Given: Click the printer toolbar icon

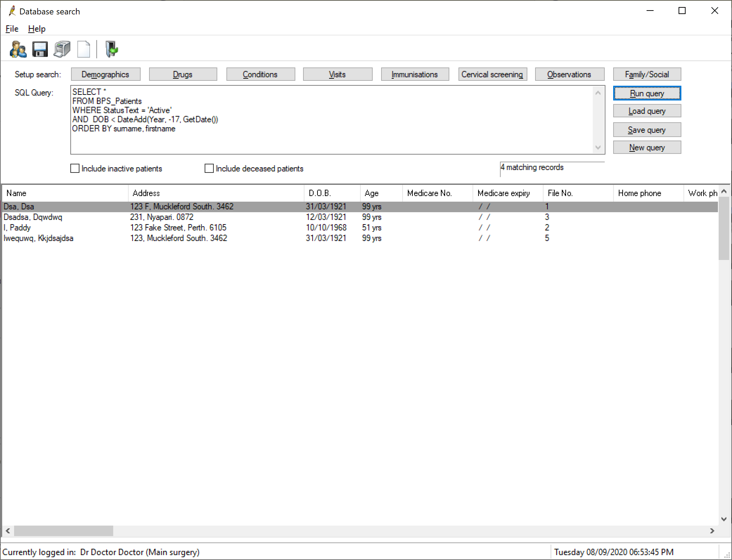Looking at the screenshot, I should pyautogui.click(x=62, y=49).
